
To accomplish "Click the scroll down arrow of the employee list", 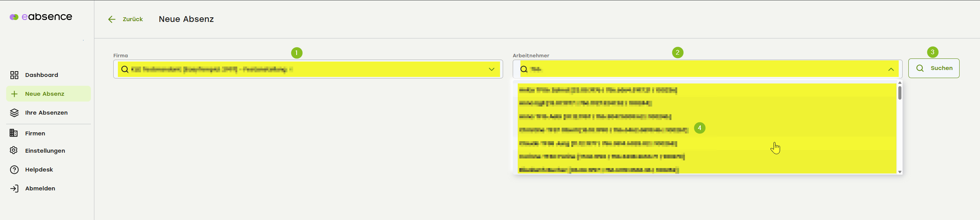I will coord(900,172).
